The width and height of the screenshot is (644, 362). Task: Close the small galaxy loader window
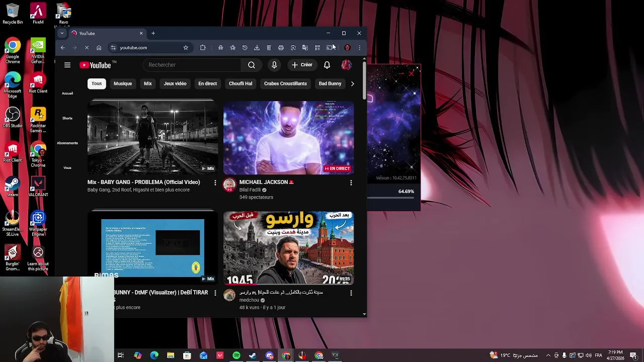[x=411, y=74]
